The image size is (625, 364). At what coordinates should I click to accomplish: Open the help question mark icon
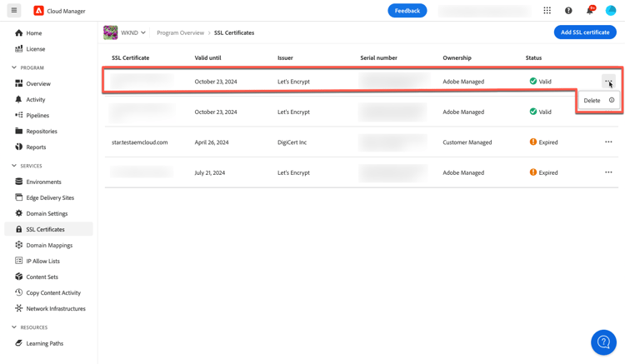coord(568,11)
